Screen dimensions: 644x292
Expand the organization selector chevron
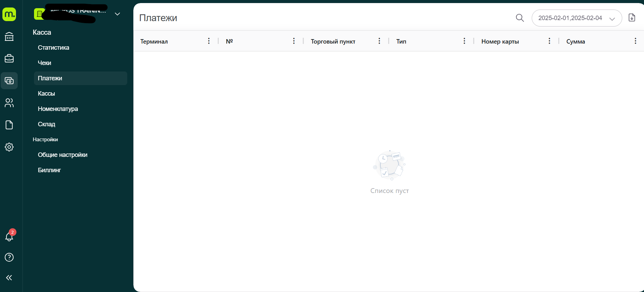pos(117,14)
